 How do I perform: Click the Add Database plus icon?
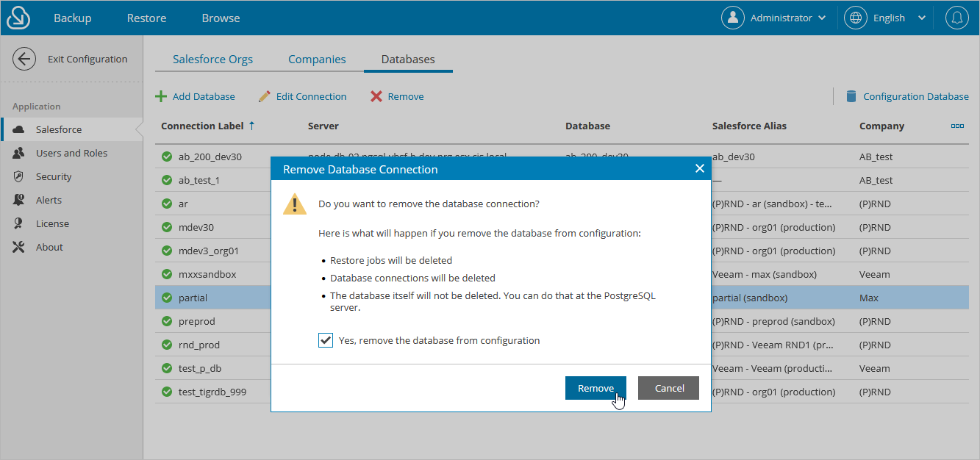160,96
